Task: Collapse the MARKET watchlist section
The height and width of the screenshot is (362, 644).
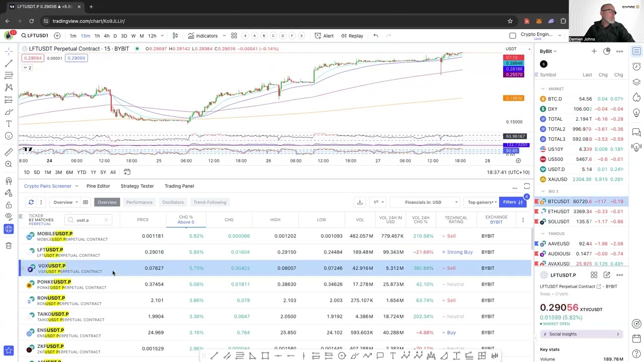Action: click(x=543, y=89)
